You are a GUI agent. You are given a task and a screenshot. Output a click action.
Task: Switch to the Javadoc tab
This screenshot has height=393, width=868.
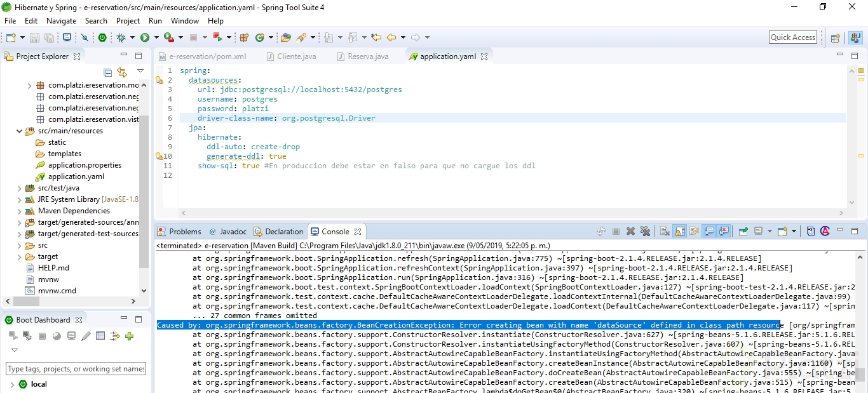[228, 232]
